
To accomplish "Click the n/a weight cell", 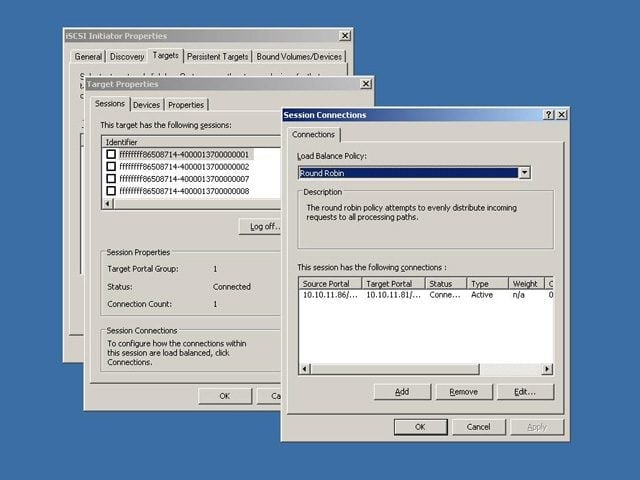I will (x=518, y=295).
